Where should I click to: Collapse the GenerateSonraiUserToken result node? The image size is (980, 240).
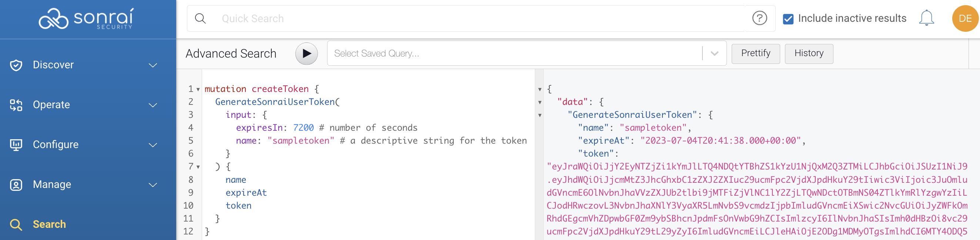(x=540, y=116)
